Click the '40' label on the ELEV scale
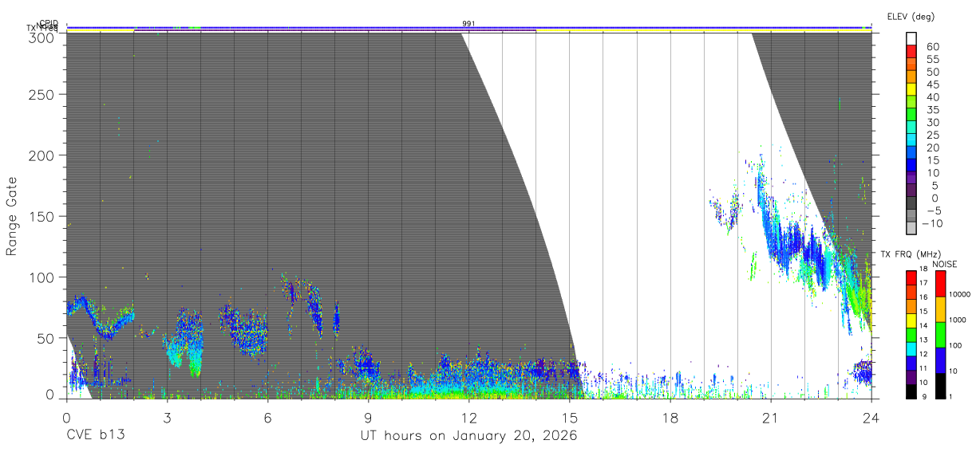The width and height of the screenshot is (980, 452). point(932,97)
